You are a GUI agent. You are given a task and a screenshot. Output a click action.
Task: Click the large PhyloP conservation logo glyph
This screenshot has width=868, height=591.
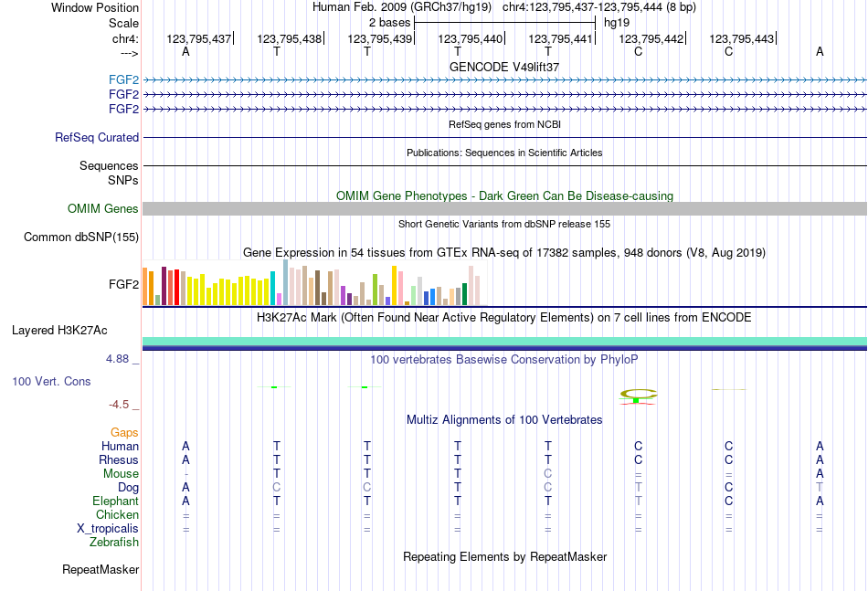point(638,396)
